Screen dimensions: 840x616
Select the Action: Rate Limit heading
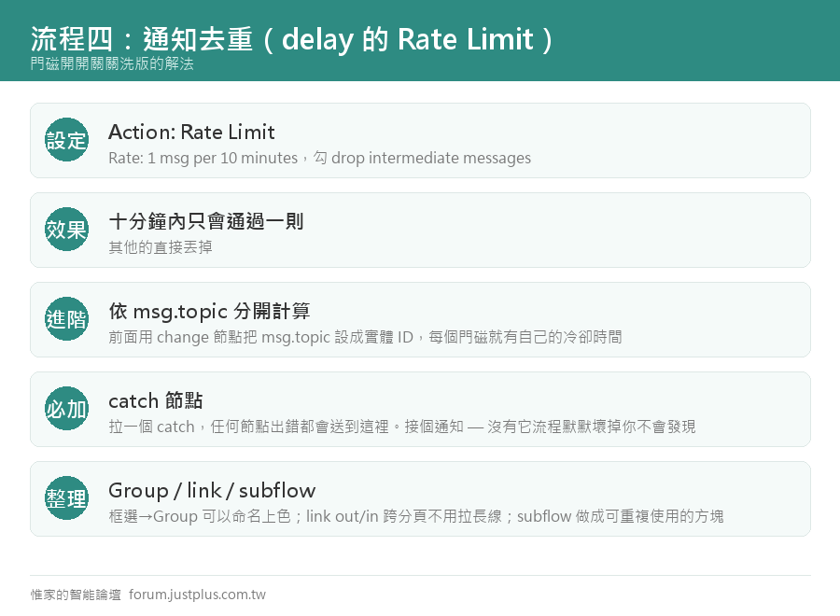pos(191,132)
